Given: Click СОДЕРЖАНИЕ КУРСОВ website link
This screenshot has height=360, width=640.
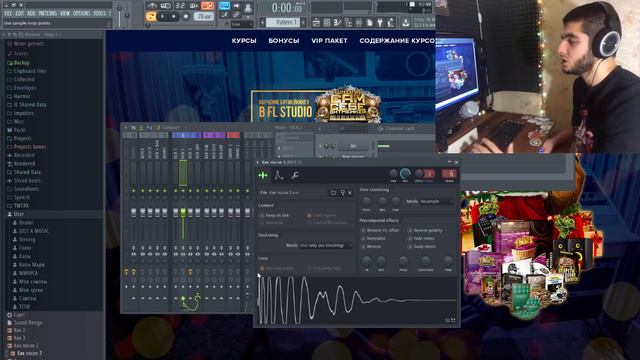Looking at the screenshot, I should coord(397,41).
